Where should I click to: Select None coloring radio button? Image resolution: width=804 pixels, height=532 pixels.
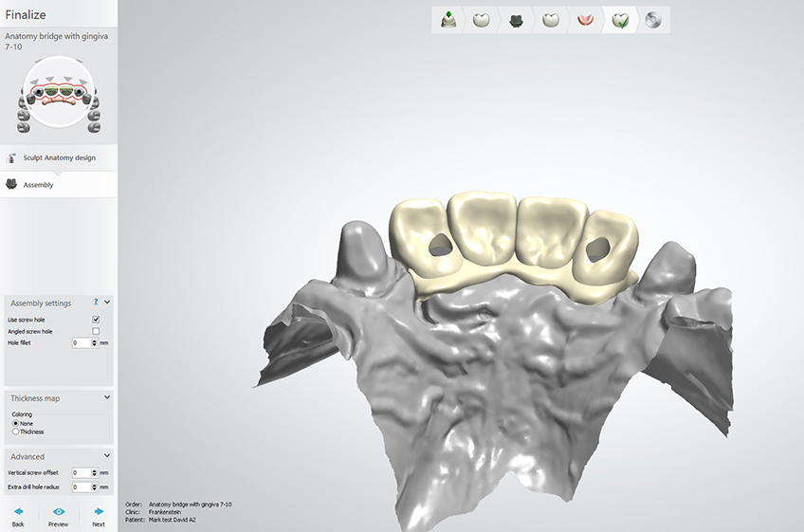point(15,423)
